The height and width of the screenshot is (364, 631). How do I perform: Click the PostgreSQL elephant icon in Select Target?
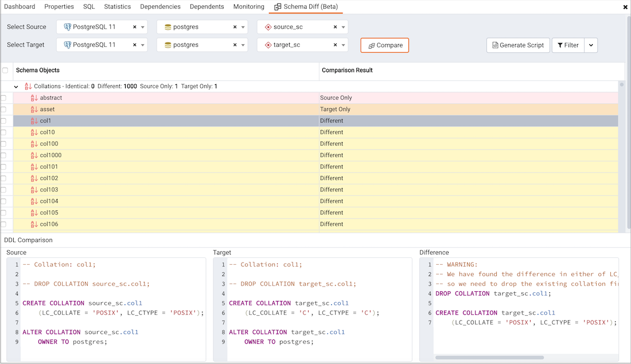coord(68,45)
